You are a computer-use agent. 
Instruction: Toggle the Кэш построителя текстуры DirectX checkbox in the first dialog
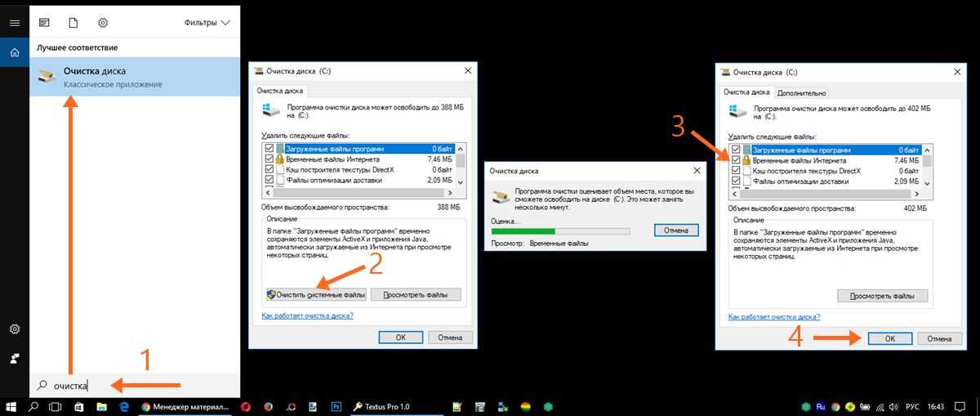click(269, 170)
